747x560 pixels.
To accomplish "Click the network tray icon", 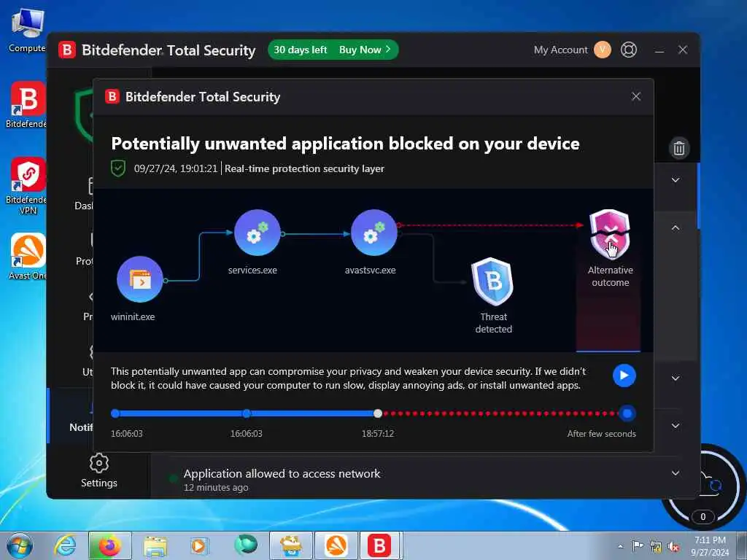I will pos(656,547).
